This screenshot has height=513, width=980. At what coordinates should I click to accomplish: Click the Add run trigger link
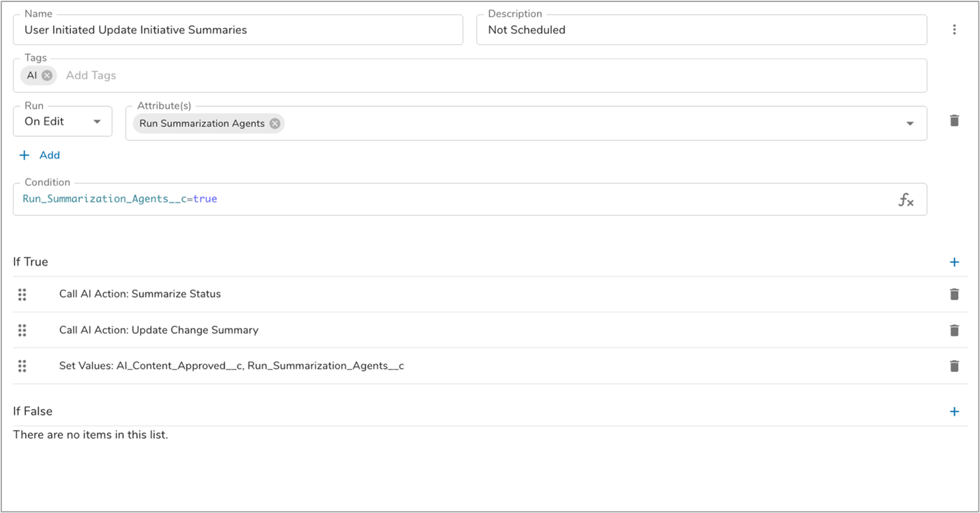(40, 155)
